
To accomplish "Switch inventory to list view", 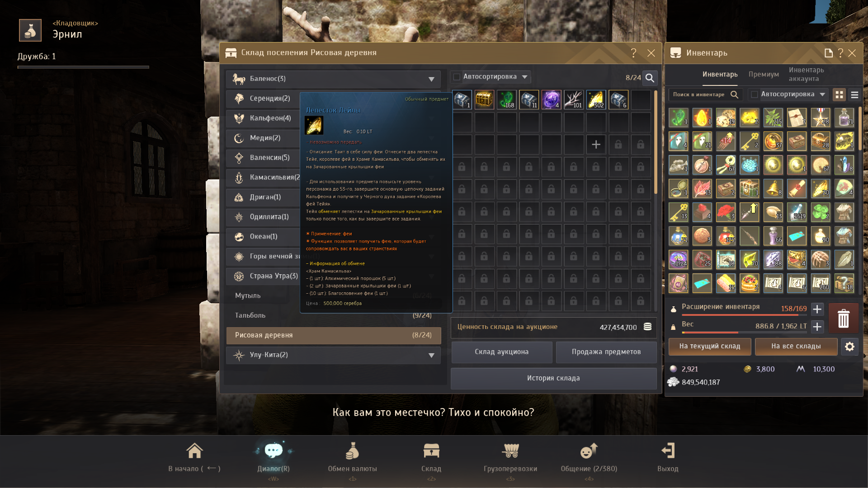I will click(x=854, y=94).
